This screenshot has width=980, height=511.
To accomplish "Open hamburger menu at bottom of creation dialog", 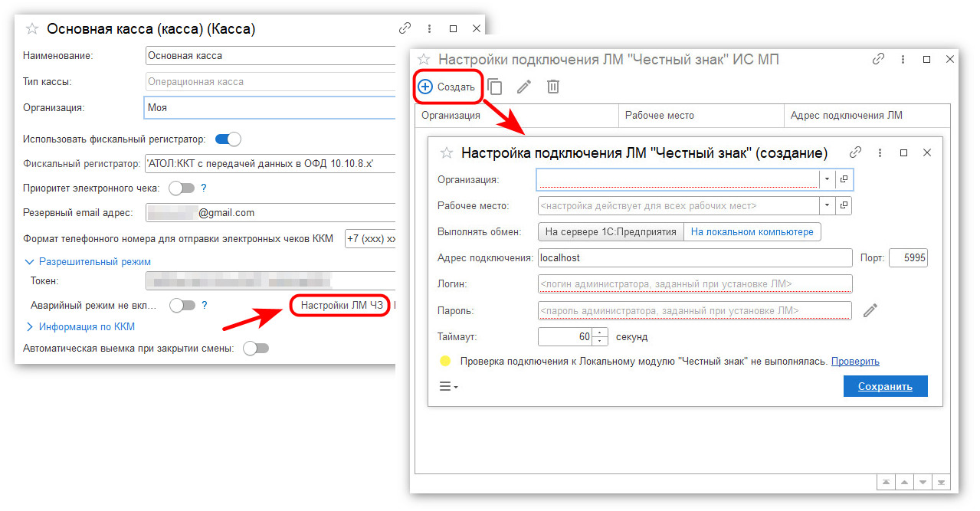I will pyautogui.click(x=449, y=386).
